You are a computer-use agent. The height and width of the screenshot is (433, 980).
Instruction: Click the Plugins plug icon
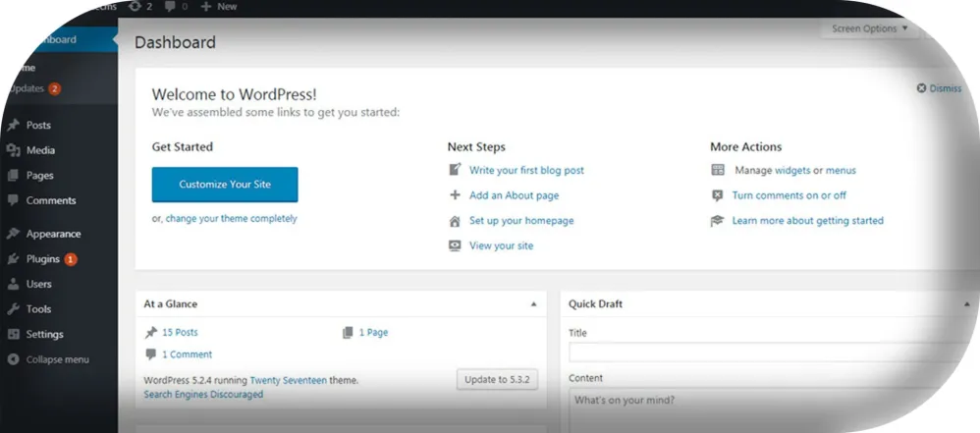click(x=13, y=259)
